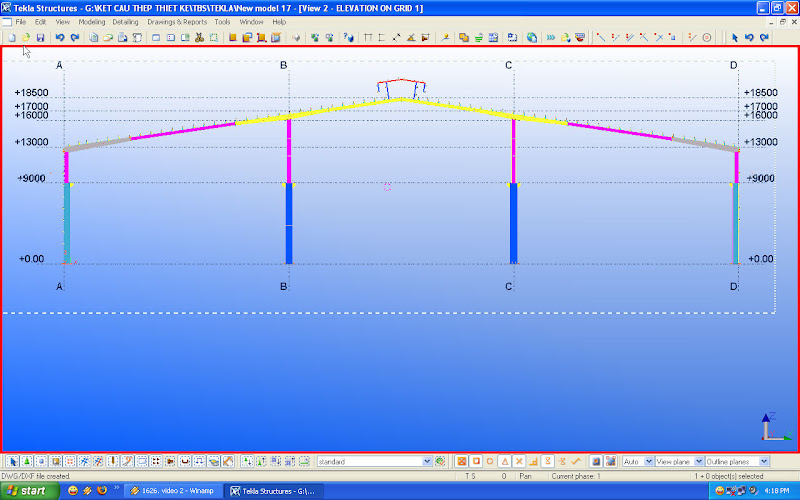The height and width of the screenshot is (500, 800).
Task: Click the globe icon in top toolbar
Action: click(532, 37)
